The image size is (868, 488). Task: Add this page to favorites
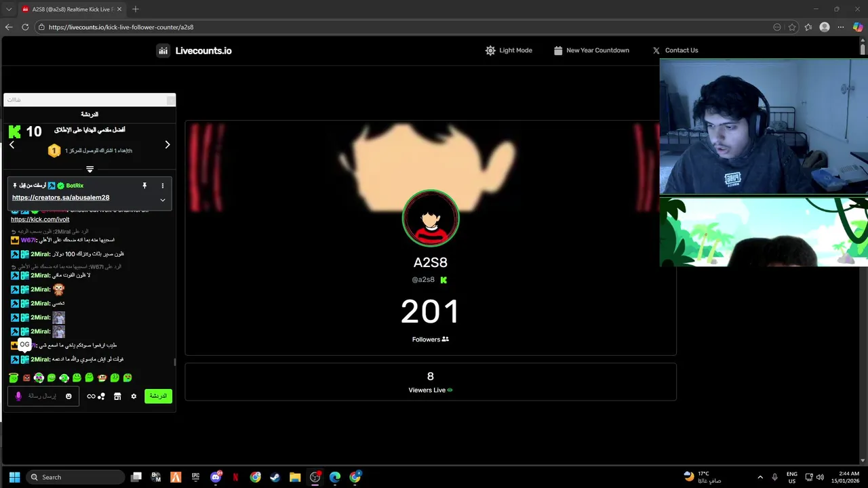point(792,27)
